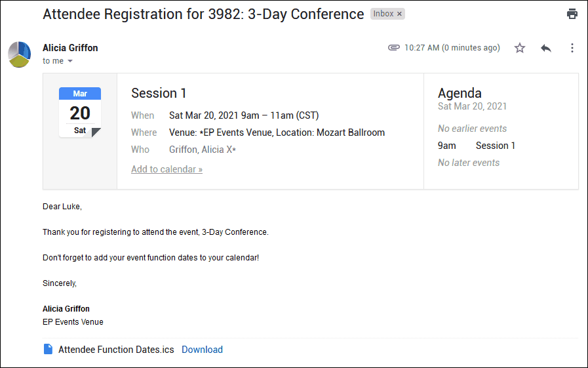Expand recipient details next to 'to me'
The width and height of the screenshot is (588, 368).
tap(70, 61)
